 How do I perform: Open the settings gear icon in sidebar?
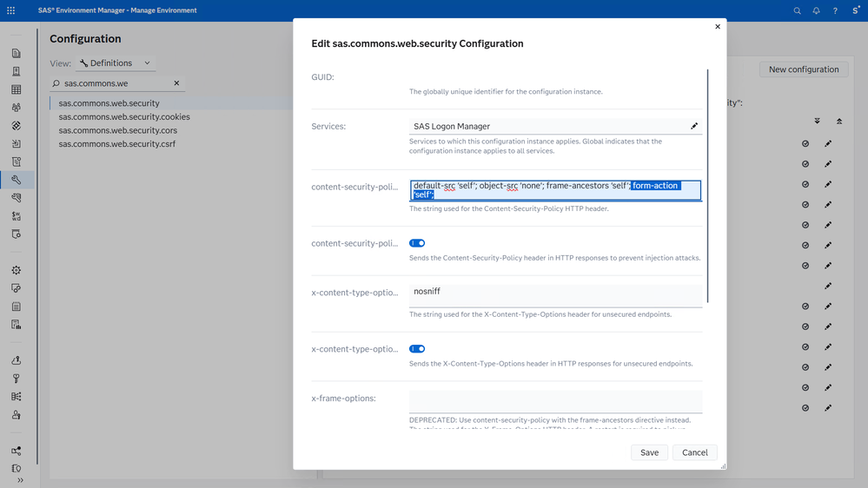tap(16, 270)
